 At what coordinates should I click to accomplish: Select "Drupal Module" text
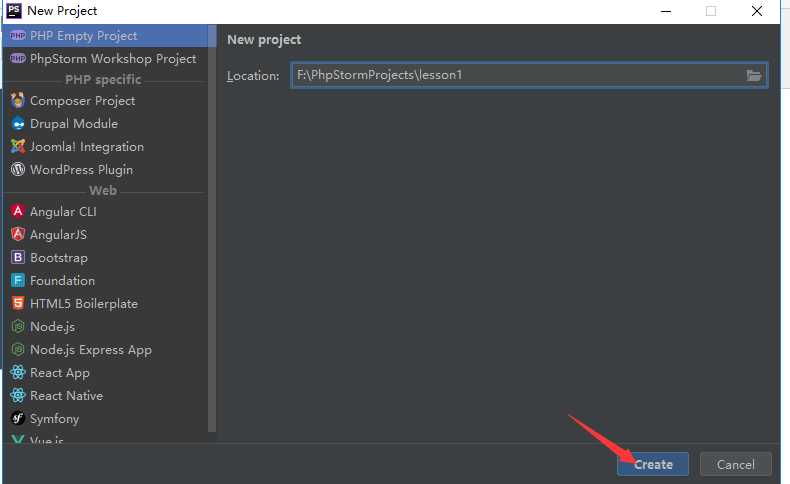click(x=74, y=123)
